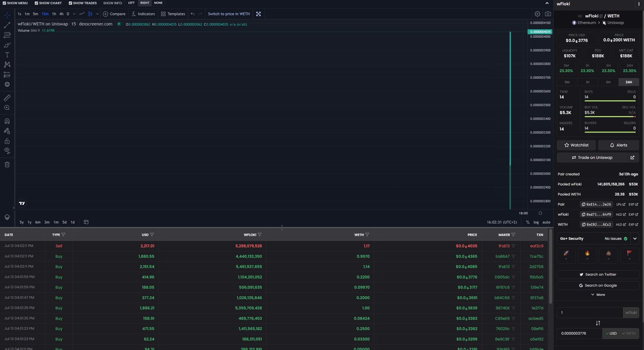Viewport: 644px width, 350px height.
Task: Toggle the Show Menu checkbox
Action: [x=4, y=3]
